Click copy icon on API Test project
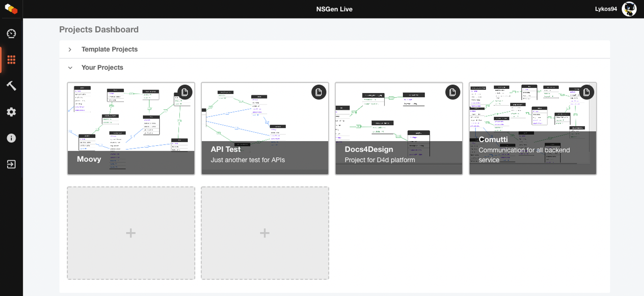644x296 pixels. 319,92
